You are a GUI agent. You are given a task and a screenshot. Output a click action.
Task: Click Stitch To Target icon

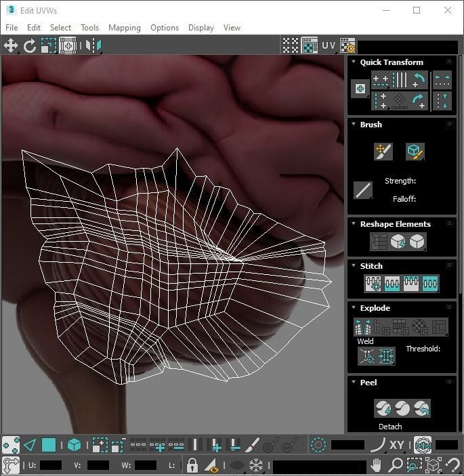click(373, 283)
